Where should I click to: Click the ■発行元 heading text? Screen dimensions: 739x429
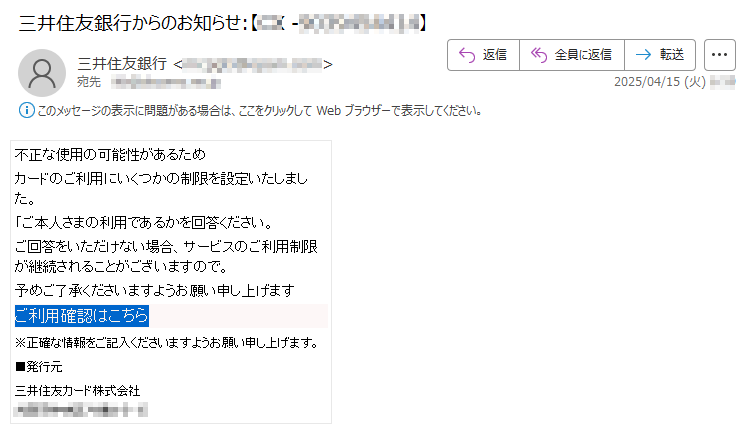tap(39, 367)
